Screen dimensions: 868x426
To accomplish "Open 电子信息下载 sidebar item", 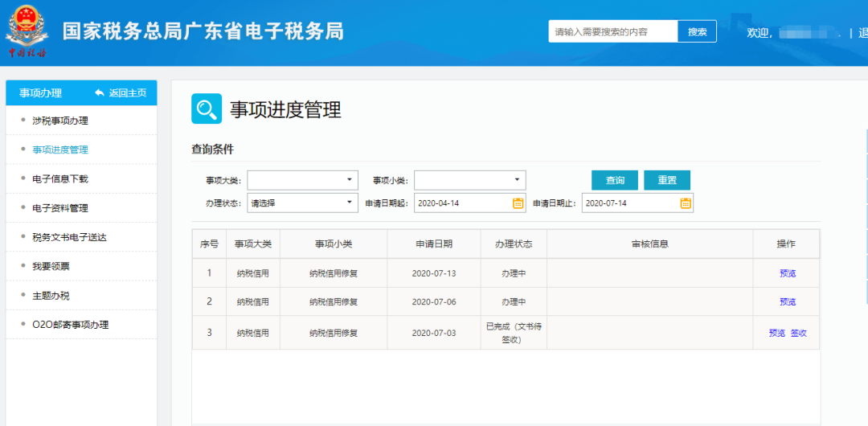I will click(60, 179).
